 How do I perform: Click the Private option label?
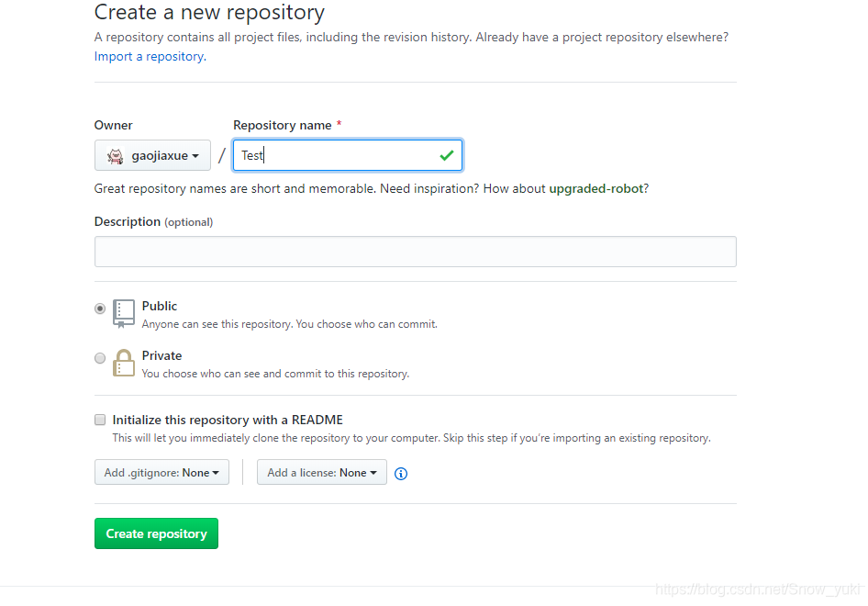(x=161, y=355)
